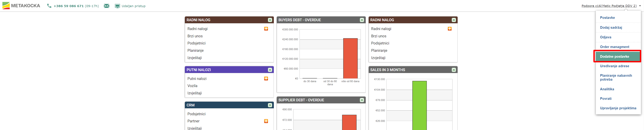Click the remote access monitor icon
Screen dimensions: 644x130
[117, 6]
